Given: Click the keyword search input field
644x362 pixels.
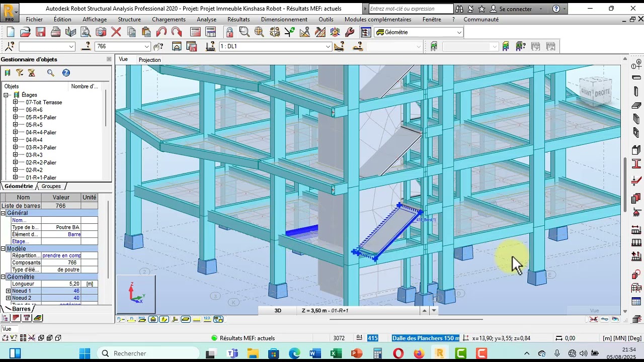Looking at the screenshot, I should click(x=411, y=9).
